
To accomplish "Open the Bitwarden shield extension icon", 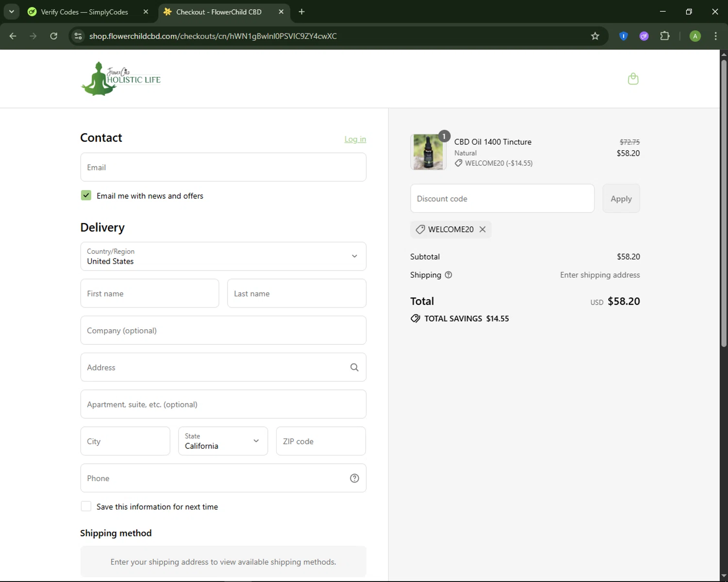I will coord(624,36).
